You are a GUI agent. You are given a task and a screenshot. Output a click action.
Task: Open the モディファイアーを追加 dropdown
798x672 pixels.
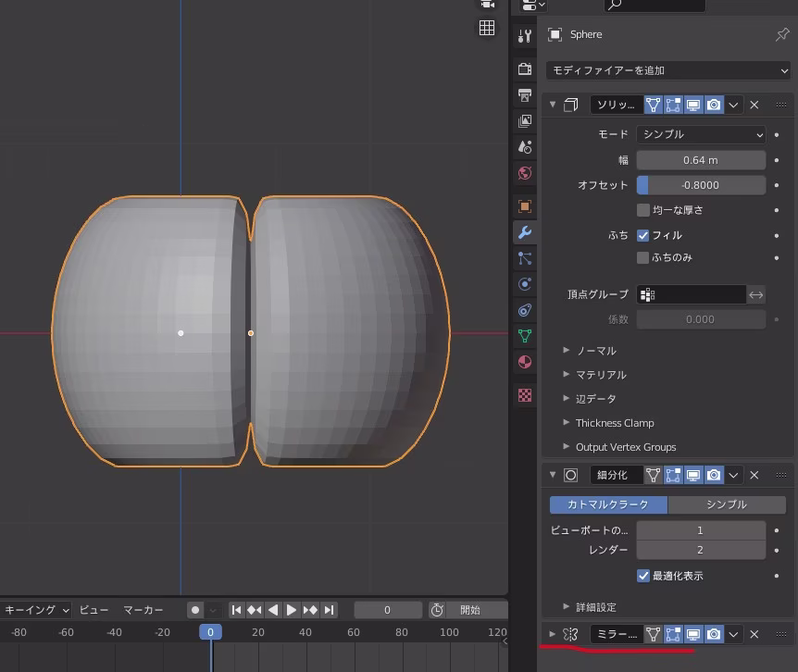668,70
